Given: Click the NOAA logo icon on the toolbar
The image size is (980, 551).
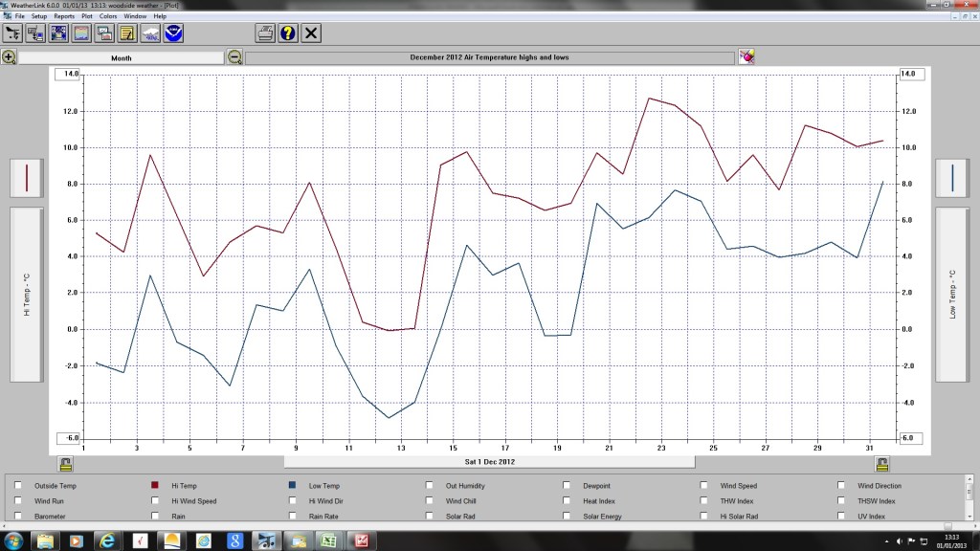Looking at the screenshot, I should coord(173,33).
